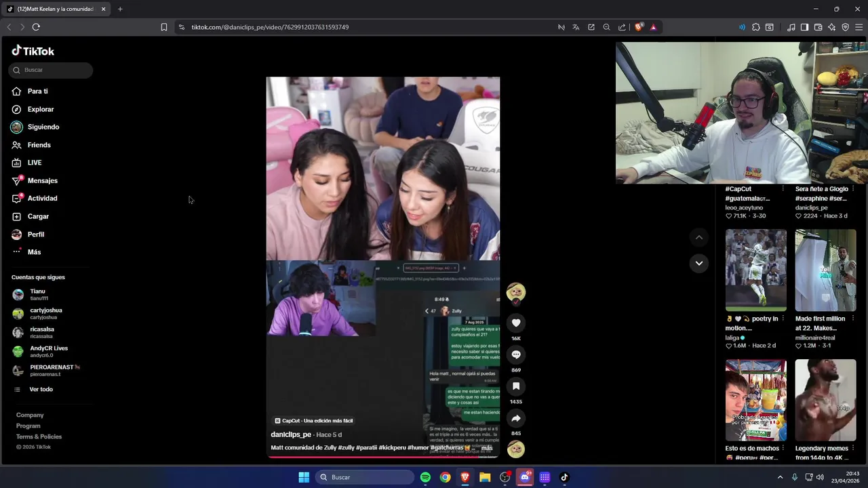Save video with bookmark icon
The width and height of the screenshot is (868, 488).
[516, 386]
